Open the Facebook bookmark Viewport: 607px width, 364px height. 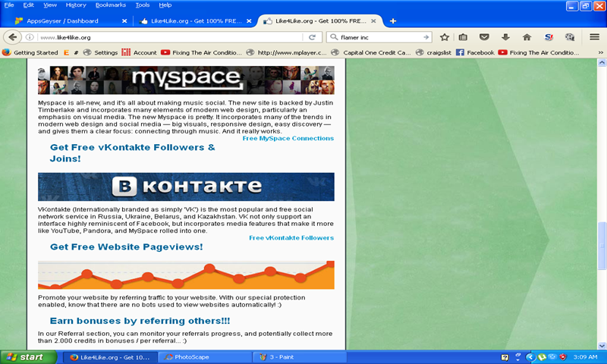[x=475, y=52]
